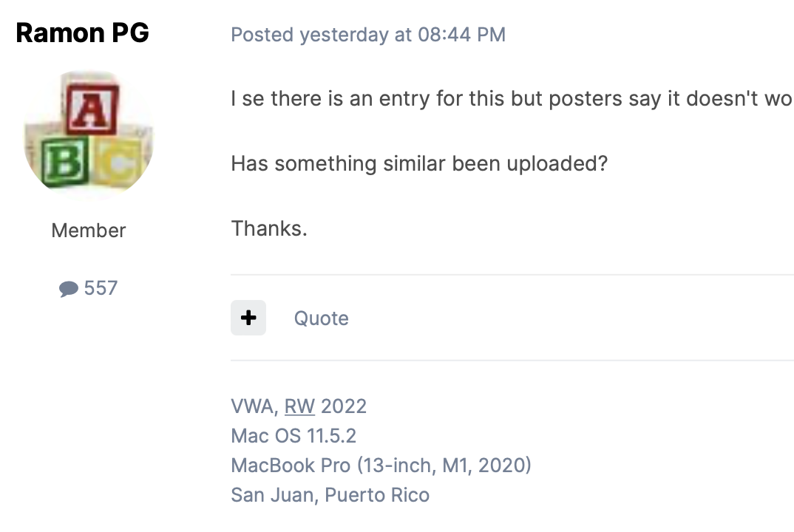The width and height of the screenshot is (794, 532).
Task: Click the plus multiquote button
Action: [x=248, y=318]
